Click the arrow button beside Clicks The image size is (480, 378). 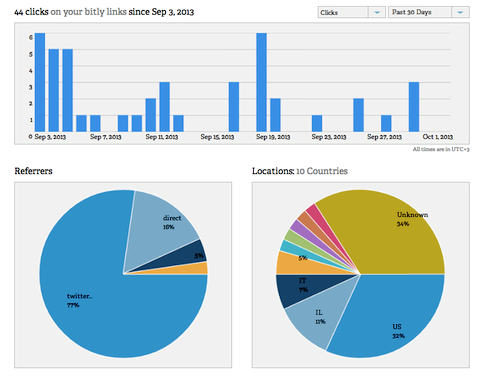point(377,12)
